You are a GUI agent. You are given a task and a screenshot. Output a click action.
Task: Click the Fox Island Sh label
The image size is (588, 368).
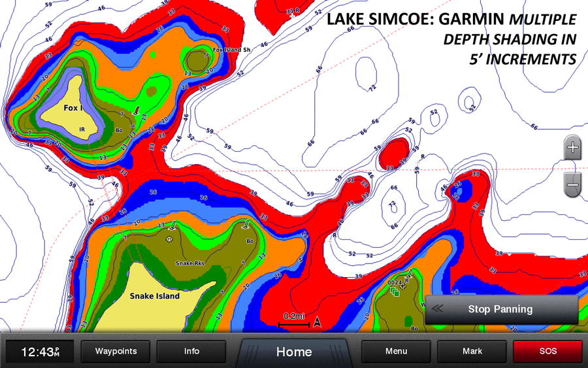pyautogui.click(x=231, y=50)
